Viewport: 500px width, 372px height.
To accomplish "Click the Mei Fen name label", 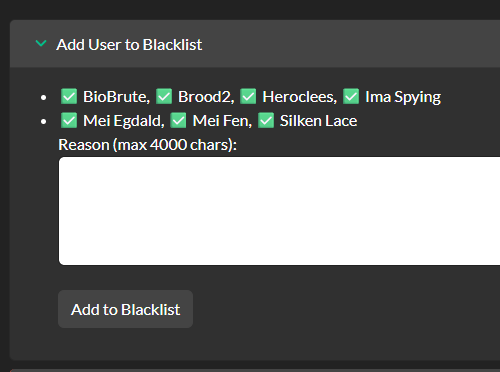I will tap(221, 121).
